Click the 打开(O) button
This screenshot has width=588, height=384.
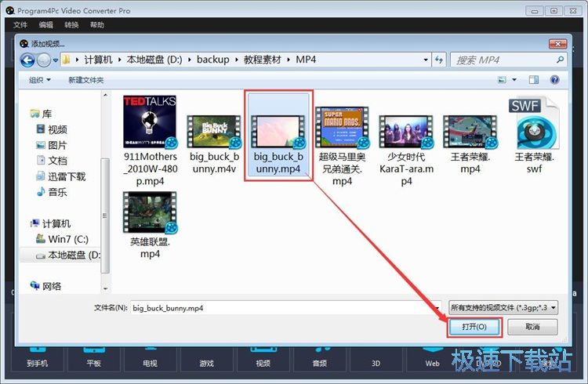click(474, 327)
